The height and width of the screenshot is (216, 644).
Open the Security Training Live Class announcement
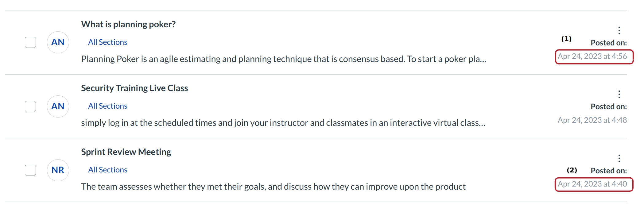pyautogui.click(x=134, y=88)
